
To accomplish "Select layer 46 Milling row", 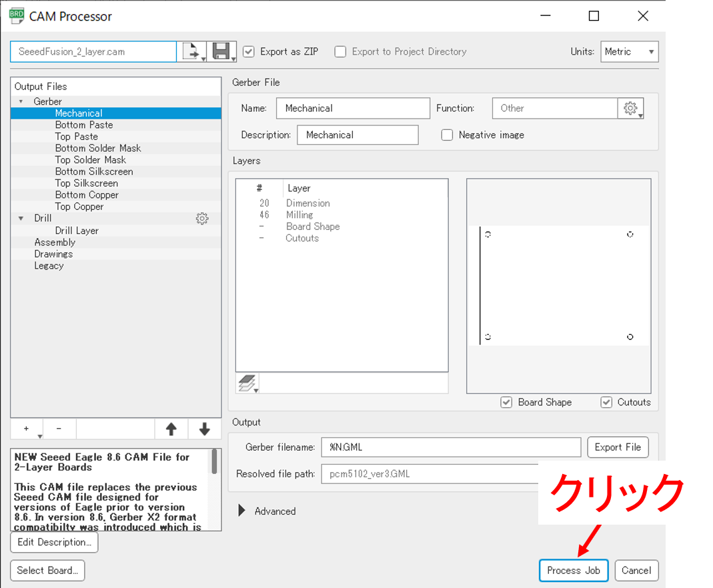I will (342, 215).
